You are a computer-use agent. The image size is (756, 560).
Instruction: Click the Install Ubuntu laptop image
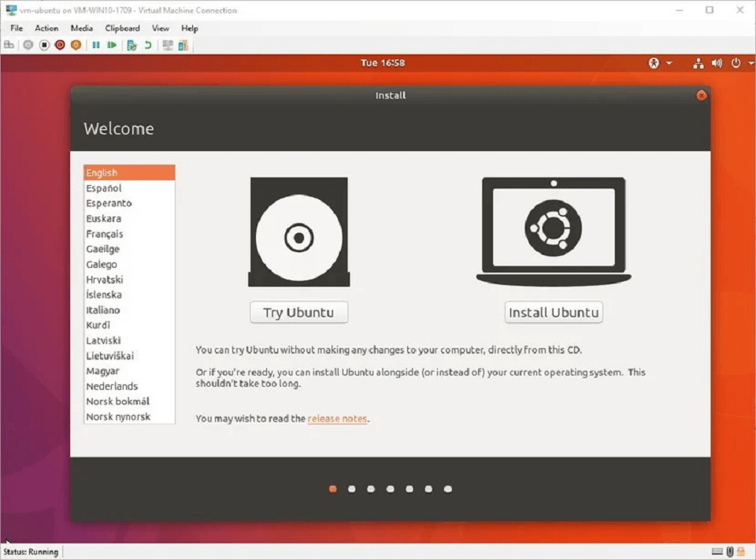(554, 232)
